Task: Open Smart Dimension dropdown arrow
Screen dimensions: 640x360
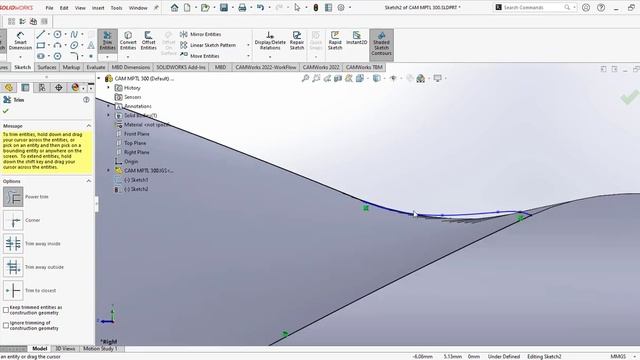Action: [x=20, y=57]
